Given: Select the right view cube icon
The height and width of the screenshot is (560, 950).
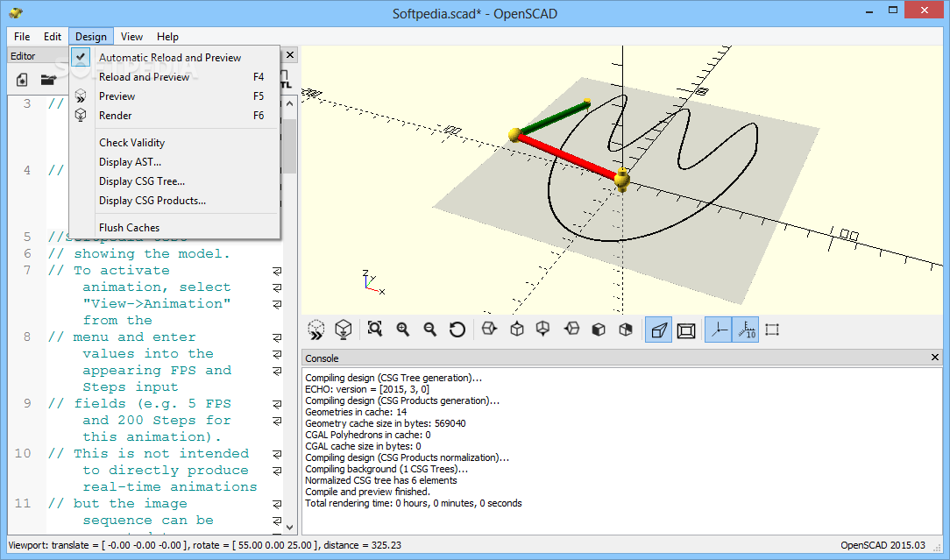Looking at the screenshot, I should (489, 330).
